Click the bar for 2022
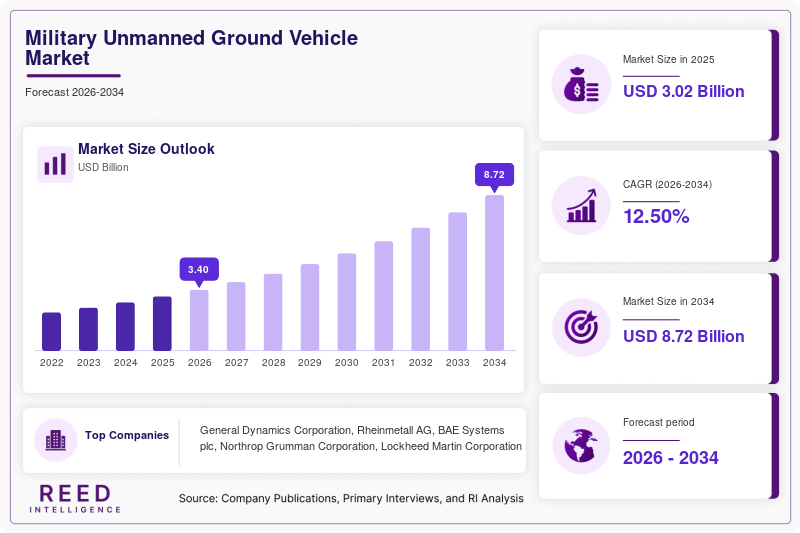The height and width of the screenshot is (533, 800). [x=52, y=332]
